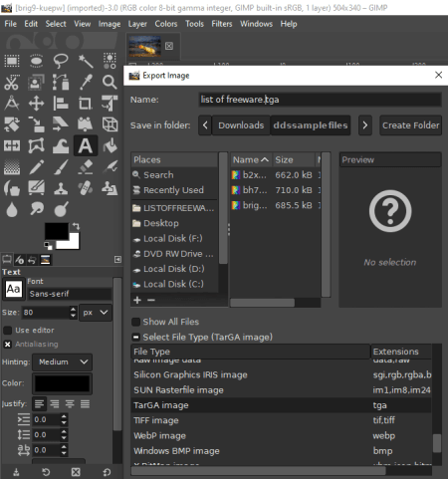The height and width of the screenshot is (479, 448).
Task: Select the Measure compass tool
Action: [x=12, y=104]
